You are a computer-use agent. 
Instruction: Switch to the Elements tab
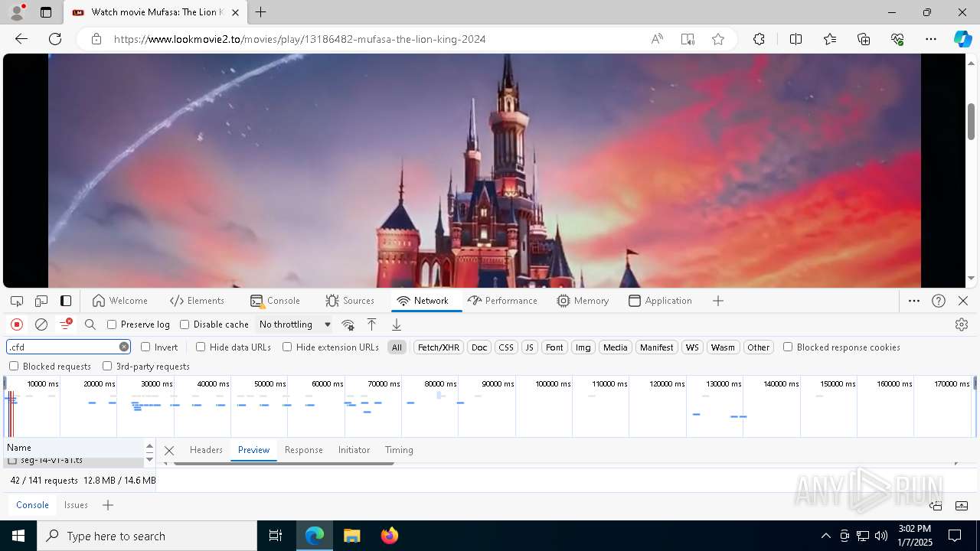click(x=198, y=301)
